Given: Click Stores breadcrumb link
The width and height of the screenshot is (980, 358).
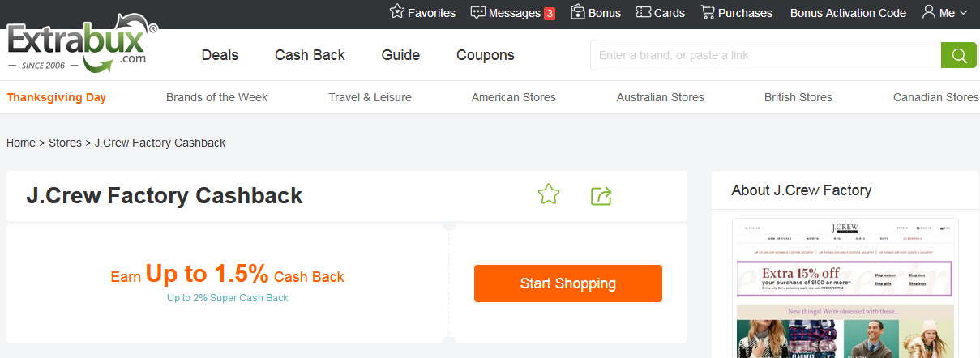Looking at the screenshot, I should coord(65,143).
